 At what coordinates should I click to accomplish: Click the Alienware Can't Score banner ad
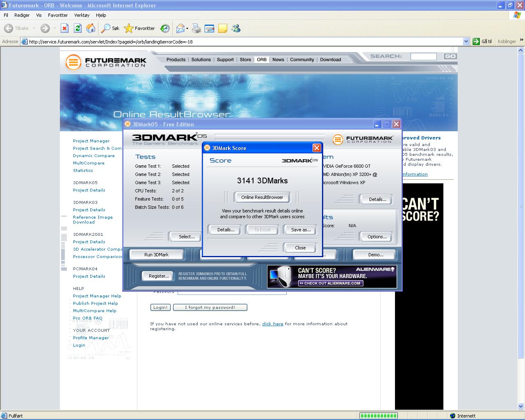pos(332,276)
